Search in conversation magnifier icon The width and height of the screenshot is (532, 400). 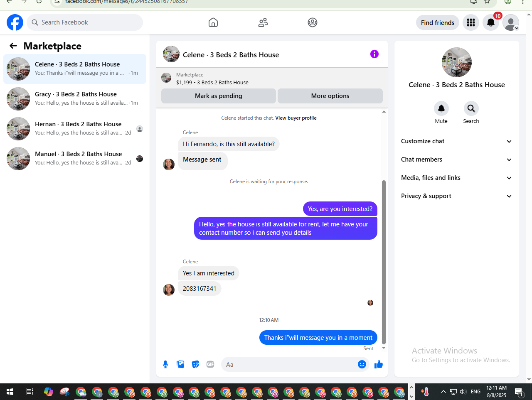coord(471,108)
